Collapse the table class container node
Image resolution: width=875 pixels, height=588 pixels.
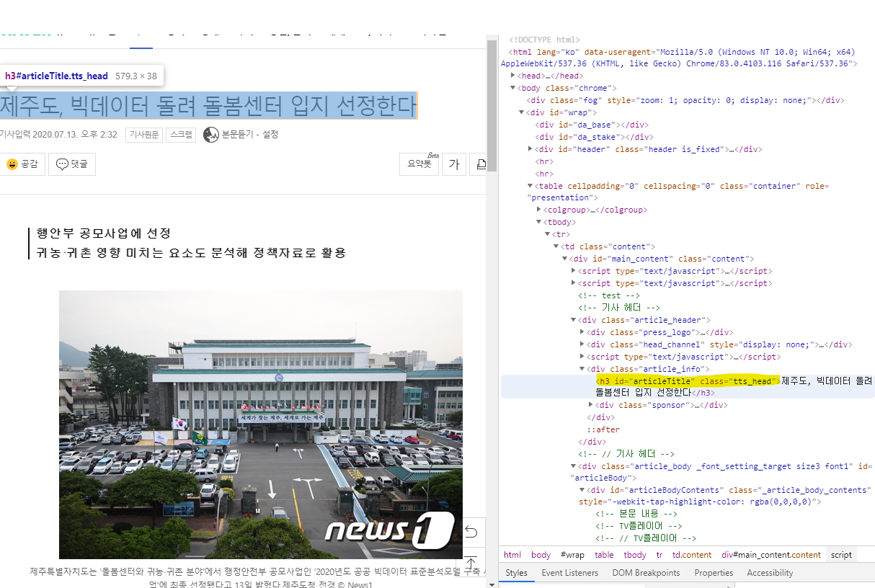click(530, 186)
